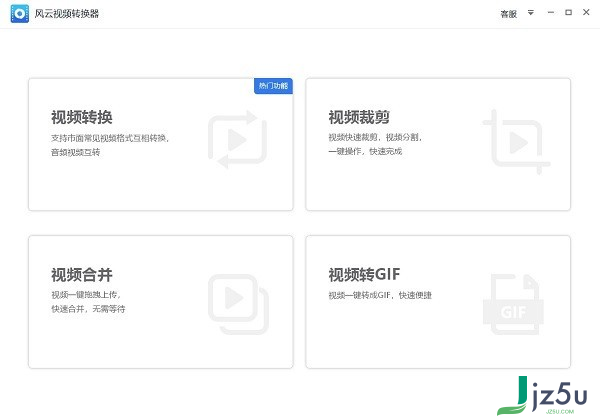
Task: Maximize the converter window
Action: (x=569, y=13)
